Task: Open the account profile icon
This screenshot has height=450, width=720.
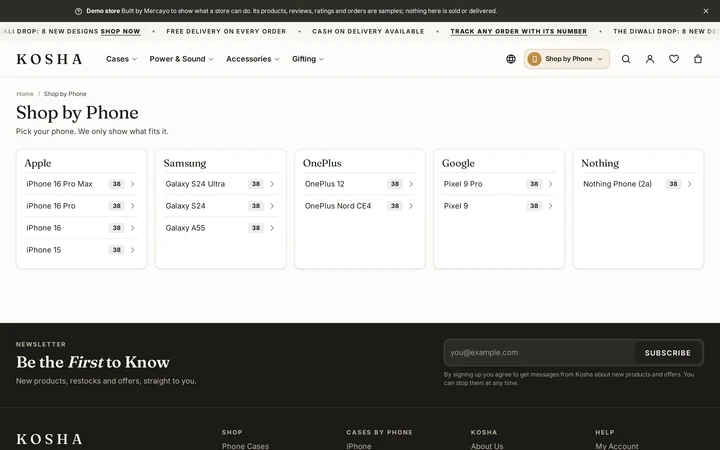Action: pos(650,59)
